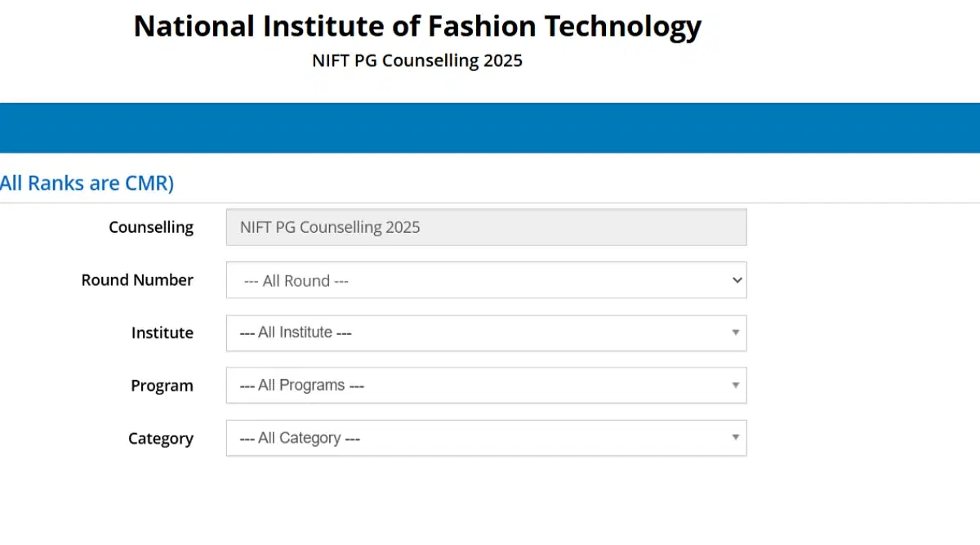The width and height of the screenshot is (980, 545).
Task: Click the National Institute of Fashion Technology heading
Action: tap(417, 26)
